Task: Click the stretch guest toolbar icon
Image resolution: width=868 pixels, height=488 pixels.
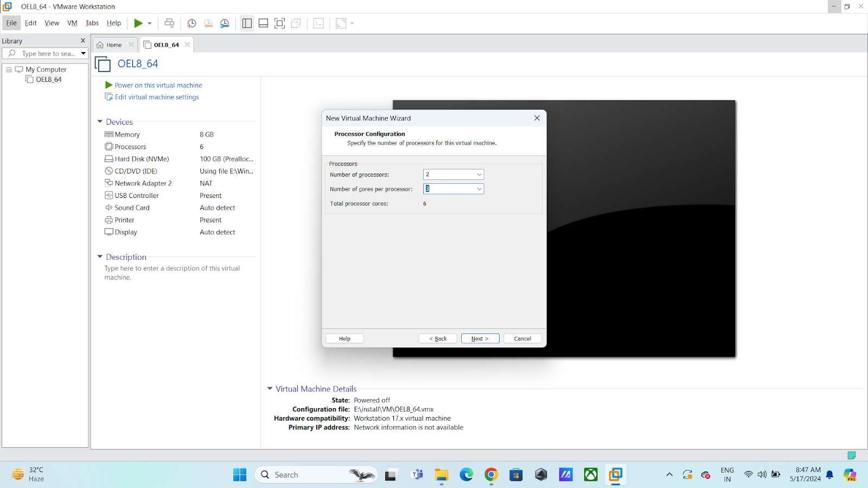Action: [341, 23]
